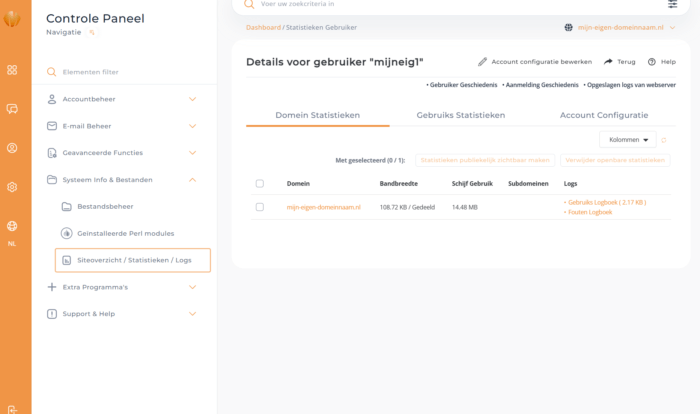Viewport: 700px width, 414px height.
Task: Click the search icon in the top bar
Action: (x=249, y=4)
